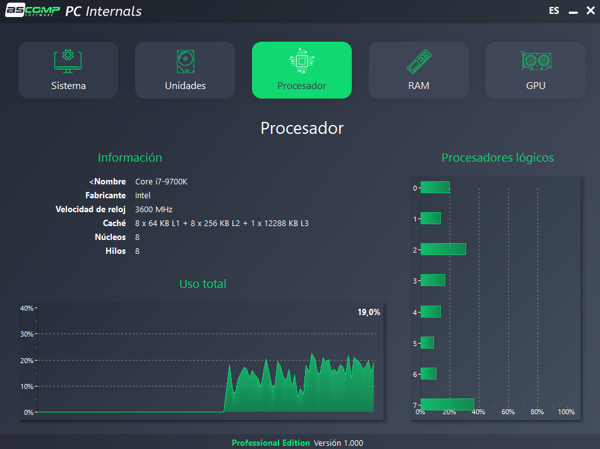Click the logical processor 7 bar

point(447,404)
